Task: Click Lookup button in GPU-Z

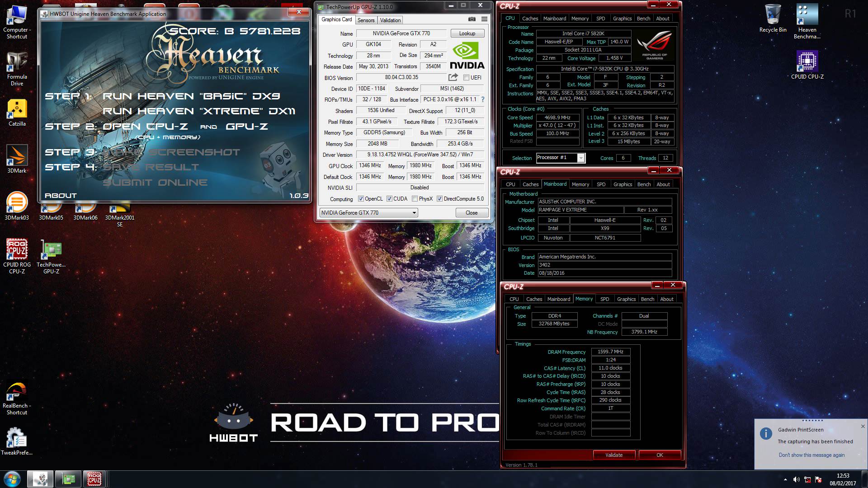Action: click(467, 33)
